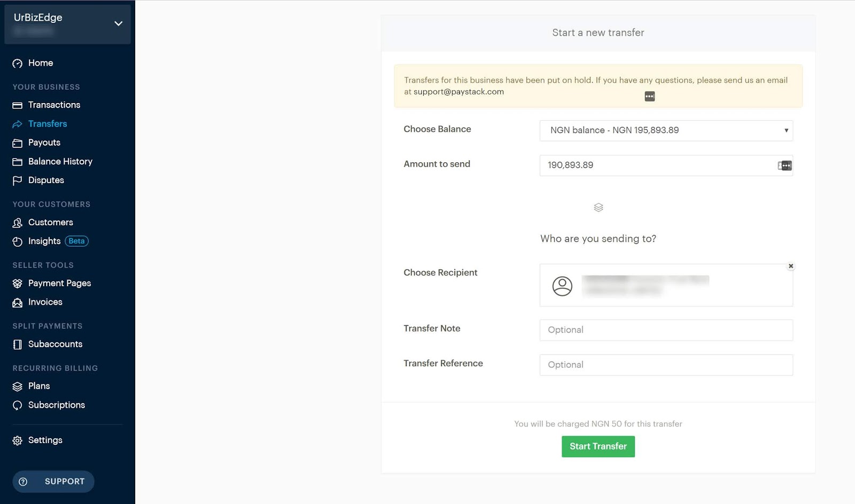Open the NGN balance dropdown
This screenshot has width=855, height=504.
point(666,130)
